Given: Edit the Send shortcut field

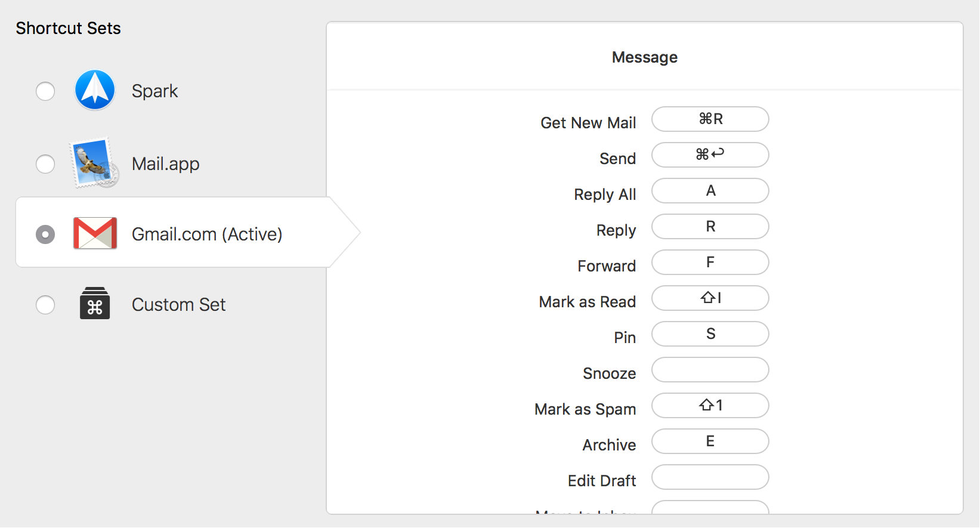Looking at the screenshot, I should (x=710, y=155).
